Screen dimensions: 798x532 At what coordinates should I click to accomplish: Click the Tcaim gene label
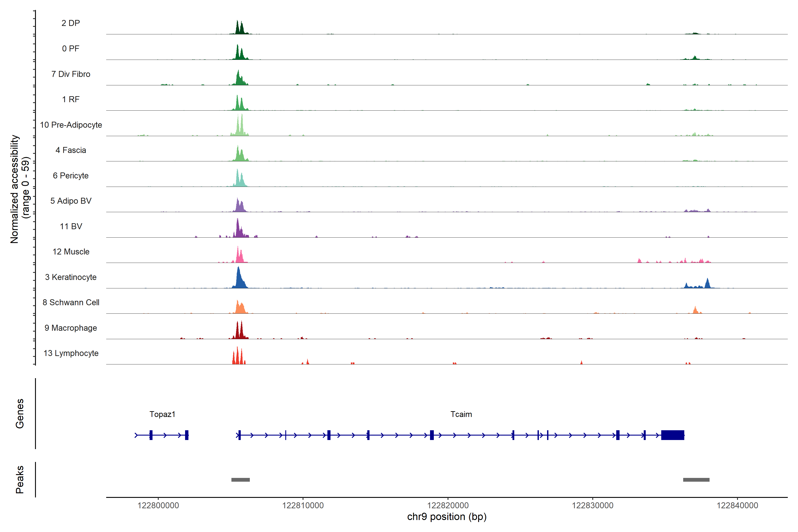[x=461, y=414]
